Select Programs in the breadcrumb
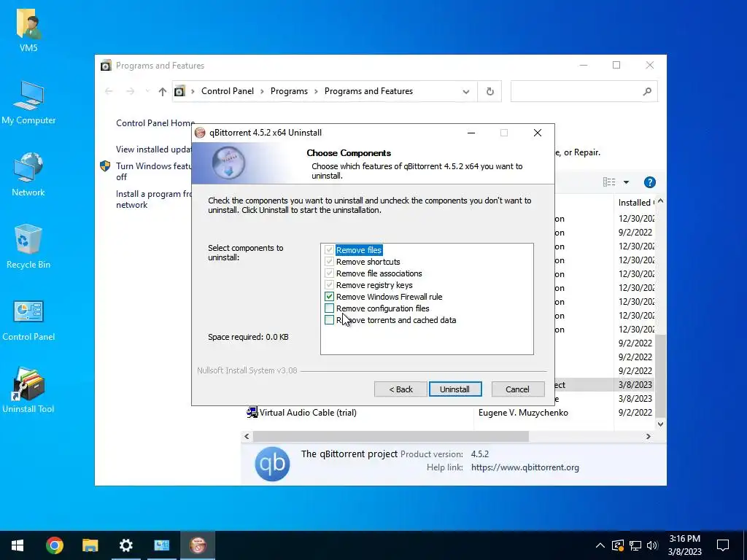 (289, 91)
